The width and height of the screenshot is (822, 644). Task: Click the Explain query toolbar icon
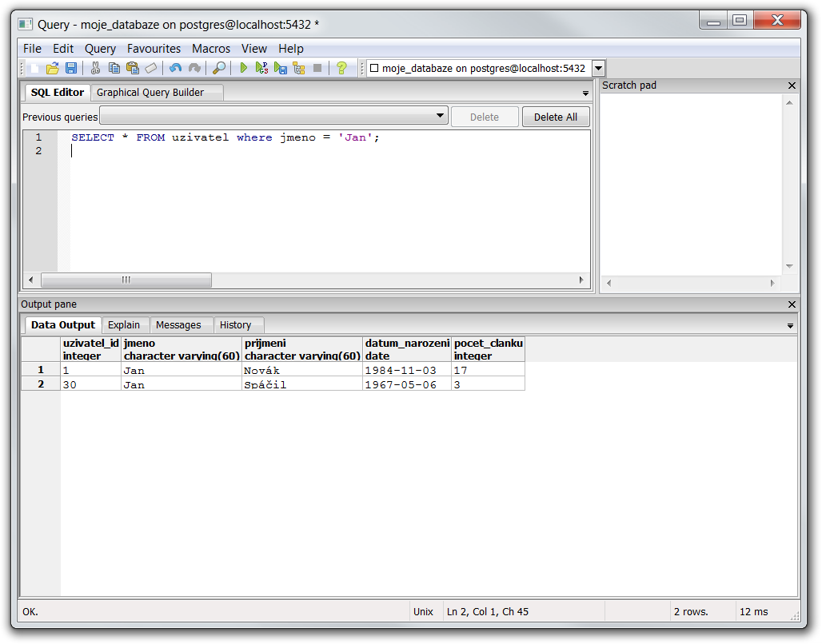point(298,69)
